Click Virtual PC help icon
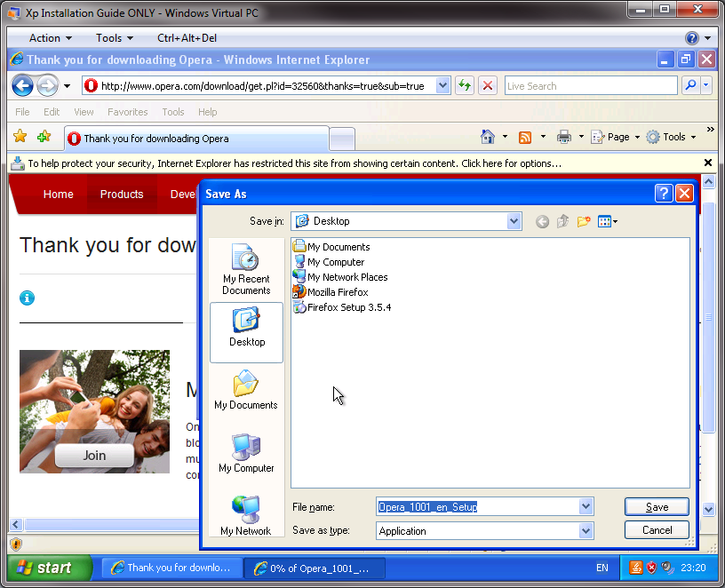The height and width of the screenshot is (588, 725). click(x=692, y=38)
